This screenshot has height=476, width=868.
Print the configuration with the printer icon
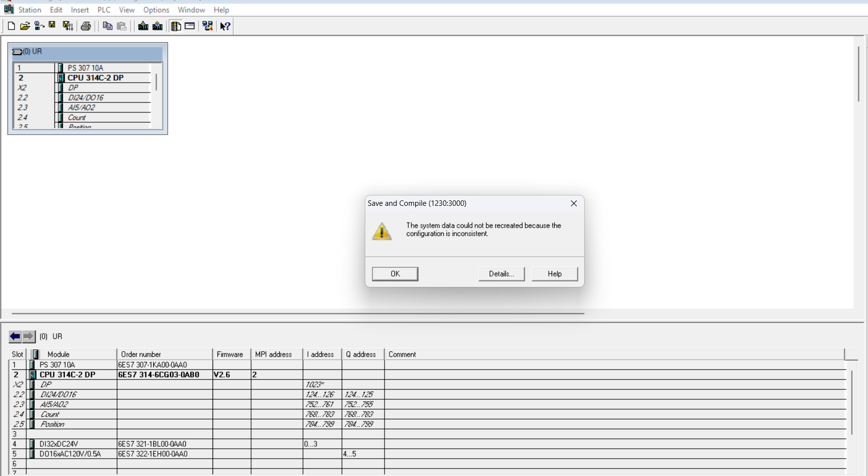coord(86,26)
